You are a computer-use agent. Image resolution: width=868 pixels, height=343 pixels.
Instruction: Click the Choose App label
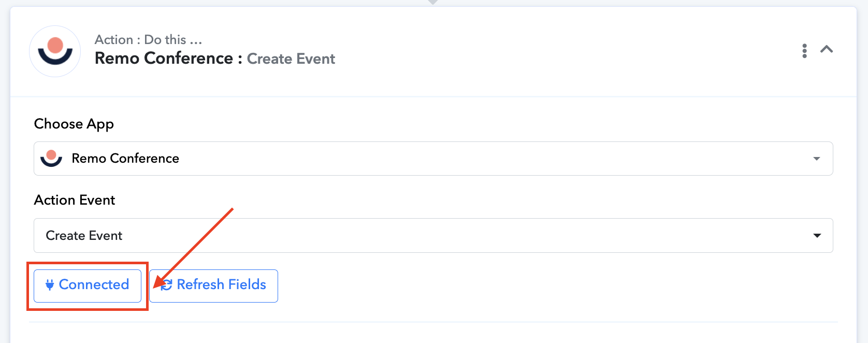click(x=74, y=124)
